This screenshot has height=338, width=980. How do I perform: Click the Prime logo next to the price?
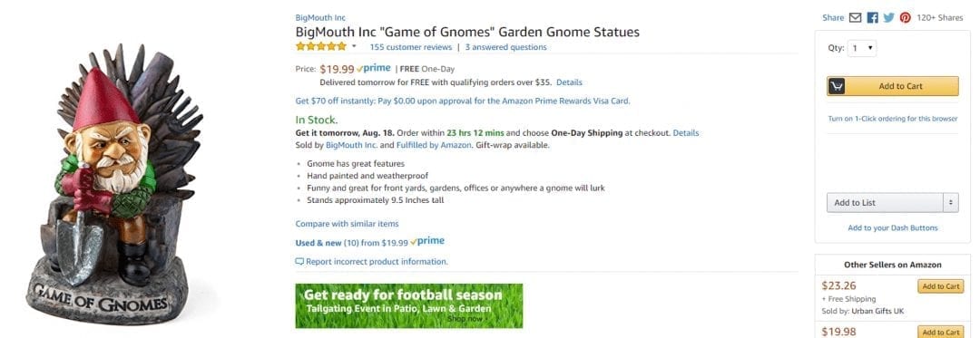coord(373,69)
